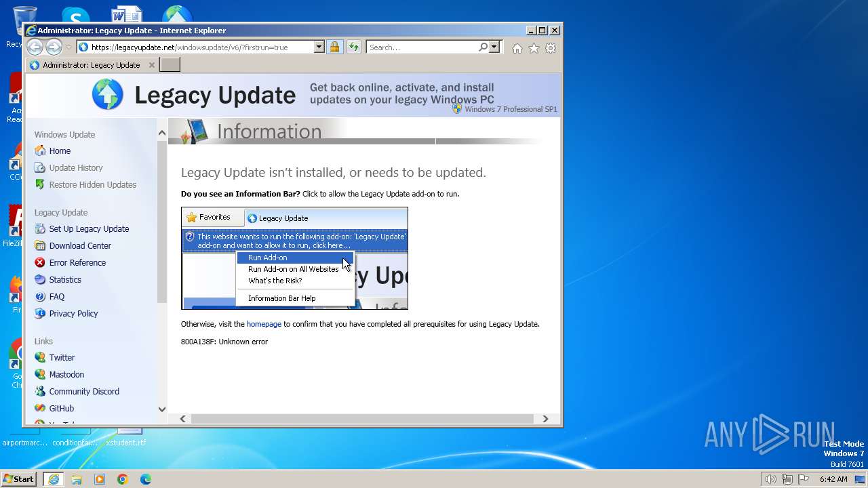Image resolution: width=868 pixels, height=488 pixels.
Task: Click the Legacy Update globe logo
Action: [x=108, y=94]
